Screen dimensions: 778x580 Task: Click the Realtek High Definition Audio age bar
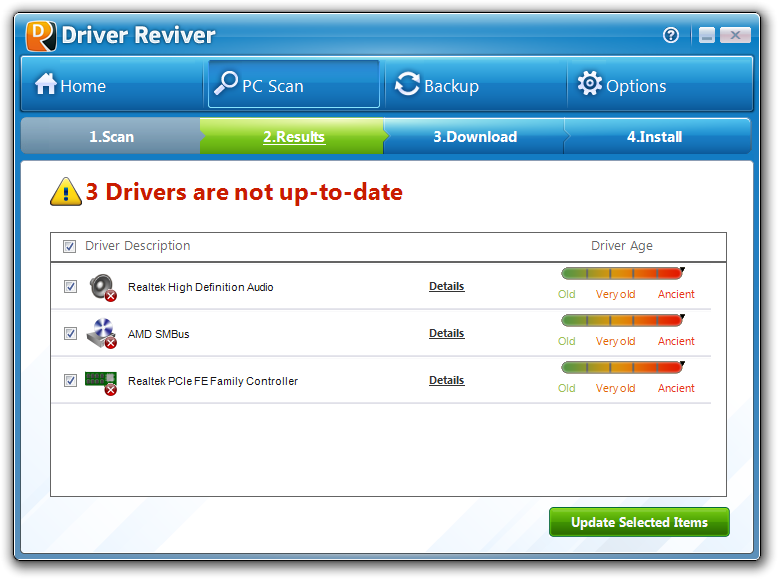[x=623, y=273]
